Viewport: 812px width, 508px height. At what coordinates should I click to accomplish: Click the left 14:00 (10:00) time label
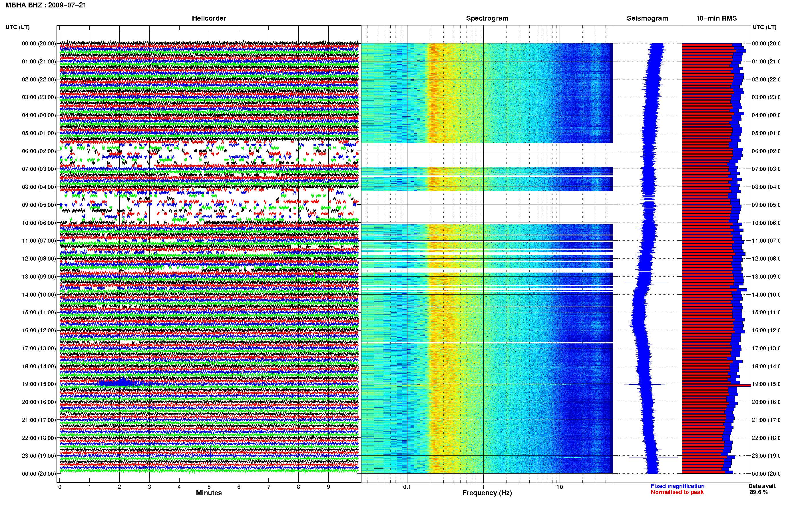pyautogui.click(x=39, y=295)
